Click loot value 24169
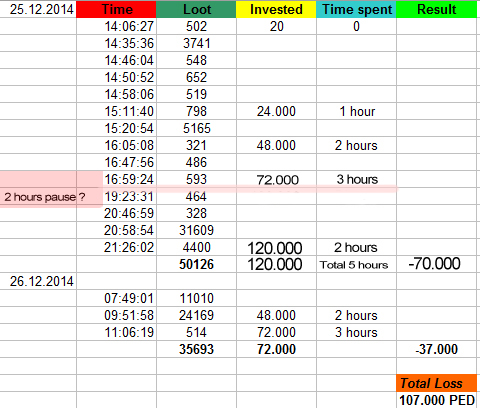The width and height of the screenshot is (480, 408). tap(196, 315)
